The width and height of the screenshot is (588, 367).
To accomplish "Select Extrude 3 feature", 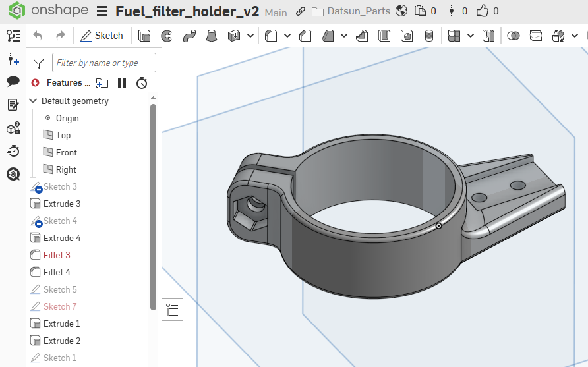I will [x=55, y=204].
